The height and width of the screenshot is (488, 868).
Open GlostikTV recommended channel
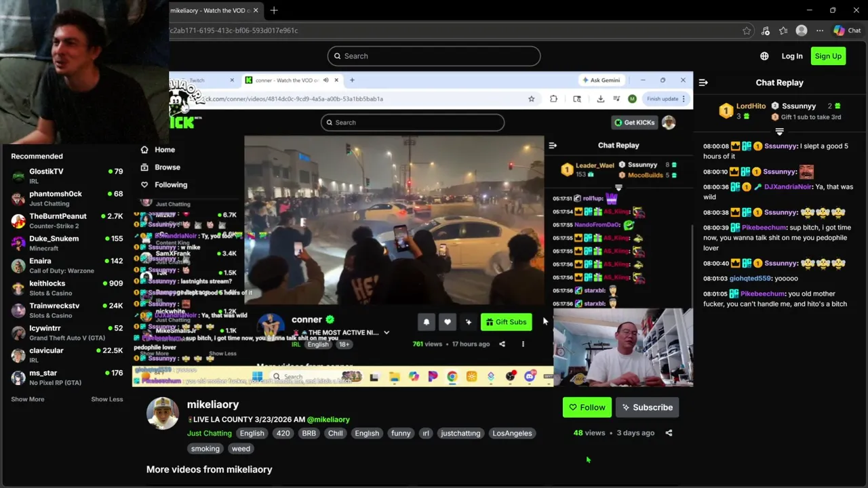click(x=67, y=176)
